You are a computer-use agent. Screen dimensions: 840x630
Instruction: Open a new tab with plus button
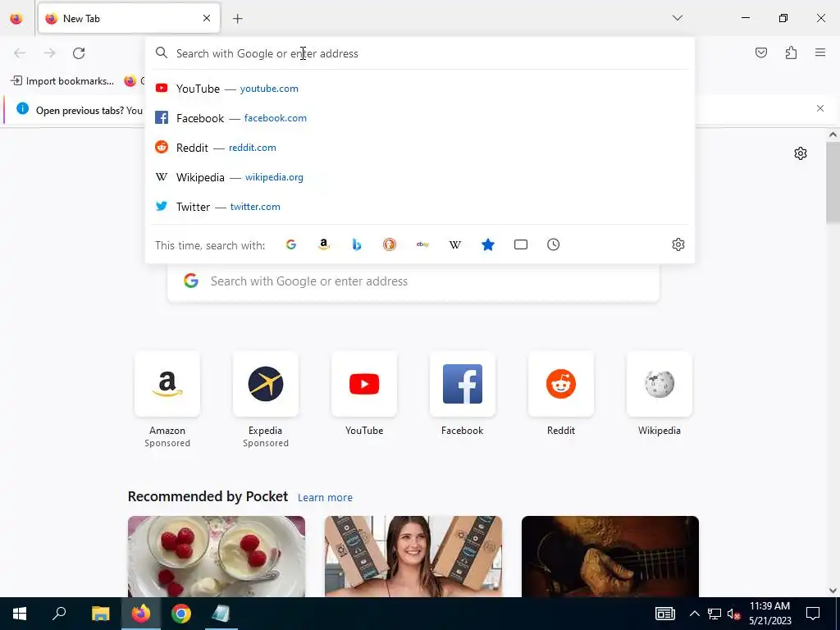click(x=237, y=19)
